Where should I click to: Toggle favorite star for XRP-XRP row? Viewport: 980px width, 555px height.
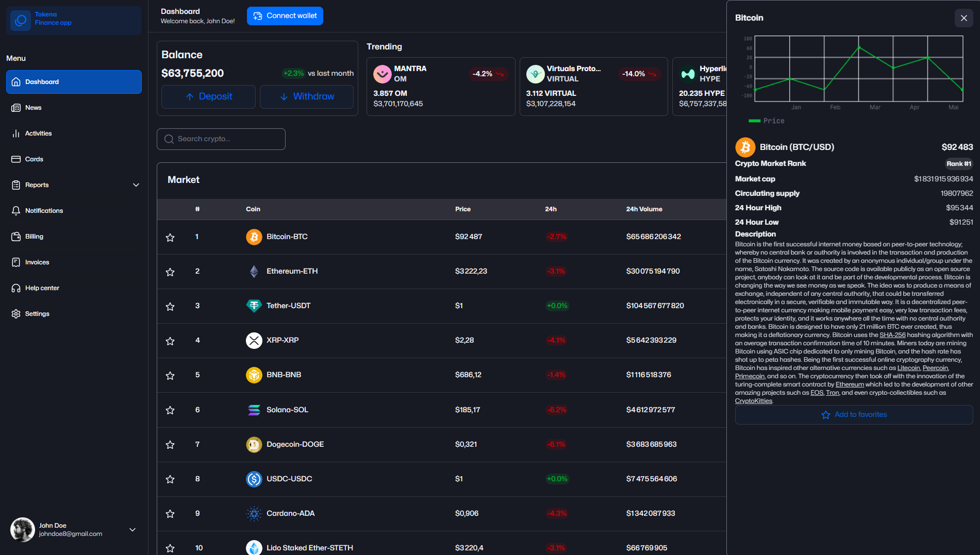coord(170,341)
